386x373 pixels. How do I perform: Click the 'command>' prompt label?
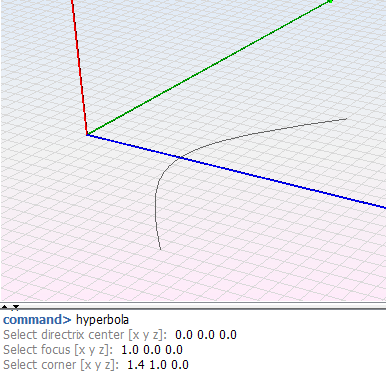pyautogui.click(x=37, y=320)
